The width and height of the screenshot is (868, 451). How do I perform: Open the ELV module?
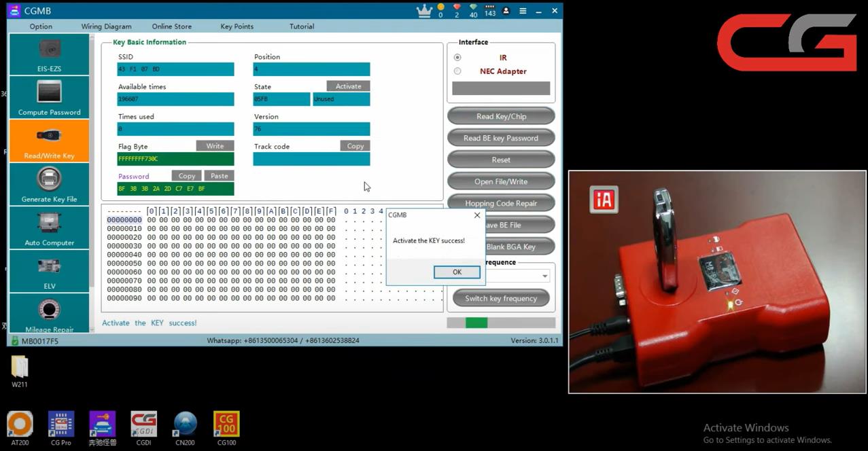49,272
